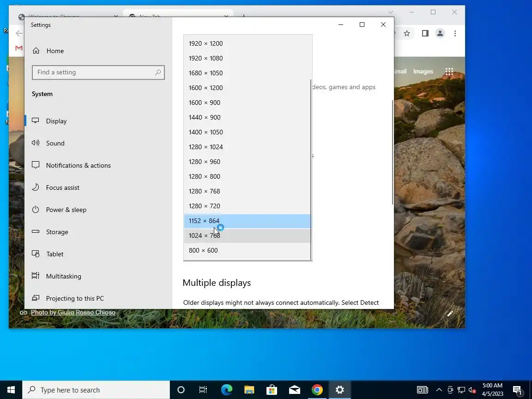532x399 pixels.
Task: Choose 1680 × 1050 resolution
Action: (247, 73)
